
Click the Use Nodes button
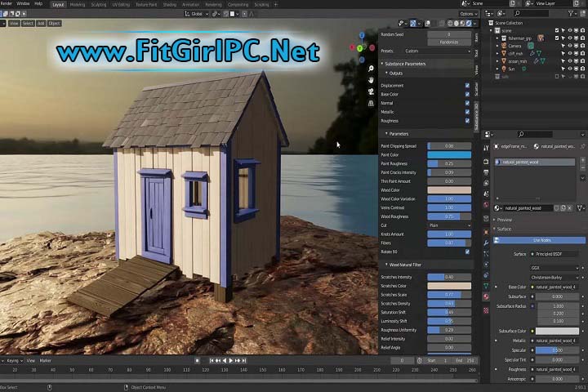541,240
